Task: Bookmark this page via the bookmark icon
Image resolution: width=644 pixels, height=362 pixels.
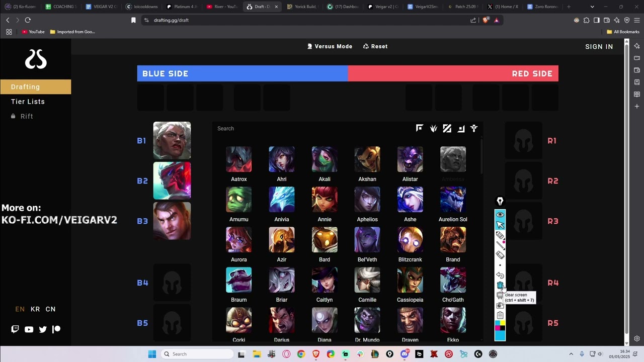Action: click(x=133, y=20)
